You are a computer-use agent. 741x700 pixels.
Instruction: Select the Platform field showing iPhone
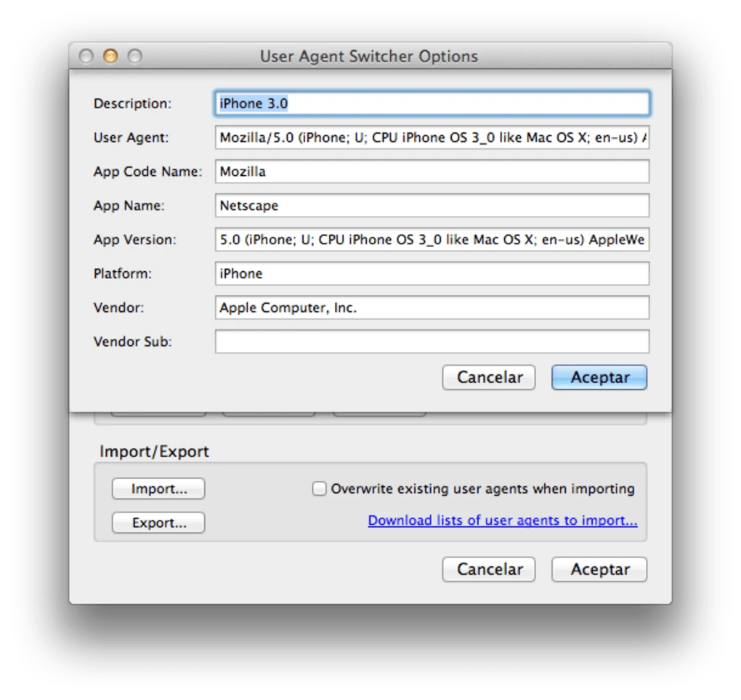coord(432,273)
